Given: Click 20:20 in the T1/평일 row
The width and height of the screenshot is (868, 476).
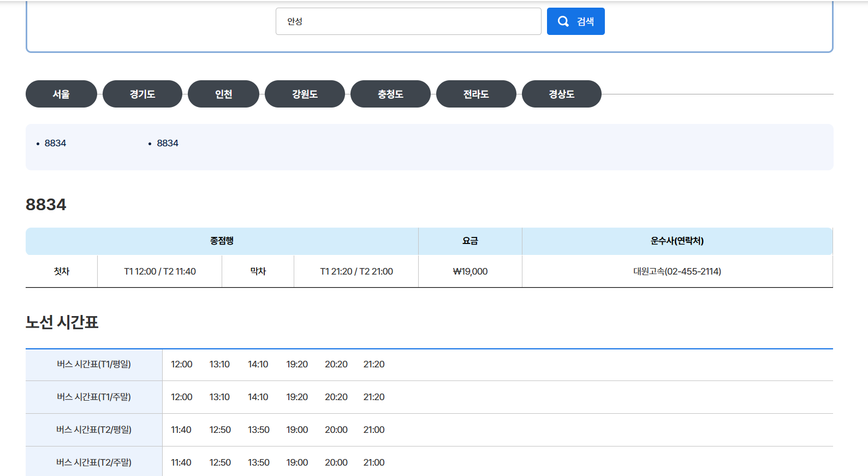Looking at the screenshot, I should coord(336,364).
